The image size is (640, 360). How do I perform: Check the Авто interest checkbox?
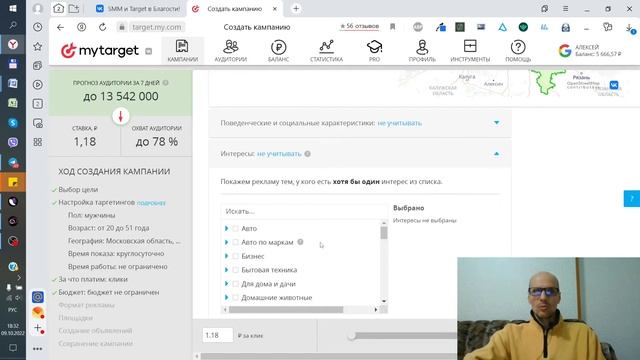236,229
